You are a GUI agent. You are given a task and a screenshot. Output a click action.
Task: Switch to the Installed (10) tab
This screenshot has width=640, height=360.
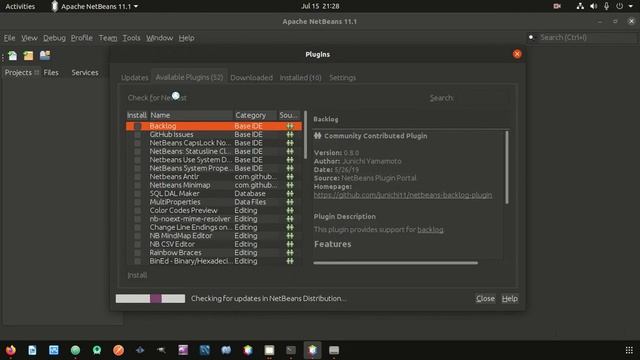300,78
